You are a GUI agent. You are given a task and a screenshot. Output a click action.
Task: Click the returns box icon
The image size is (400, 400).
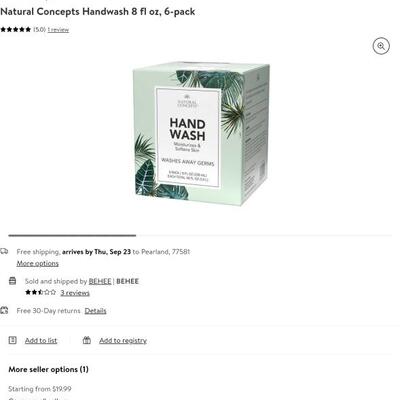pos(4,310)
